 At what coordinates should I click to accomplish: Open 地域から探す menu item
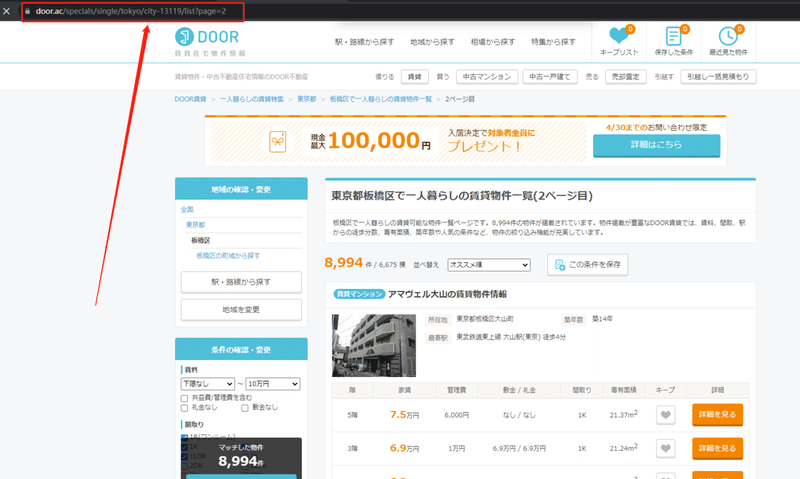[x=432, y=42]
